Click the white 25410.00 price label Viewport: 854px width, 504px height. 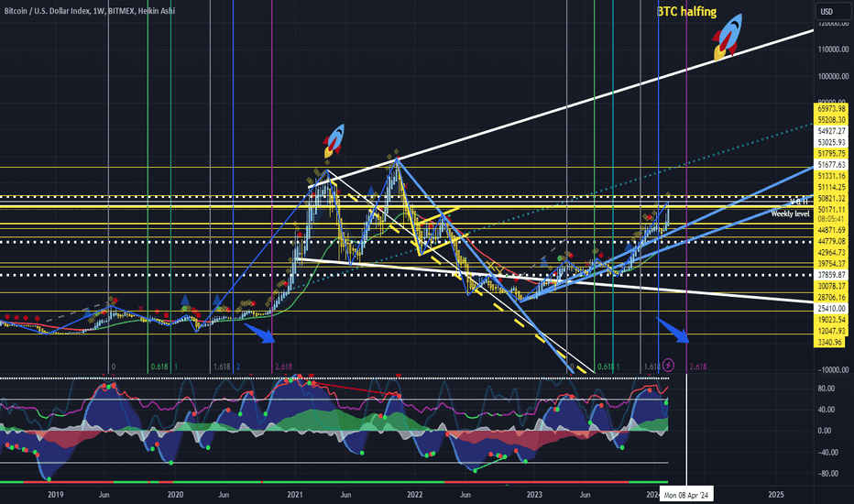point(832,309)
